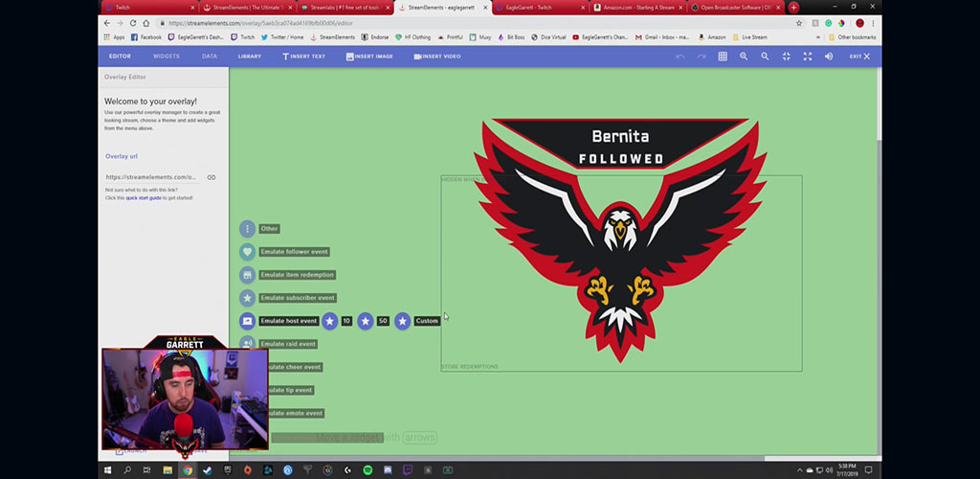Click Insert Text in the toolbar
The width and height of the screenshot is (980, 479).
pyautogui.click(x=303, y=57)
